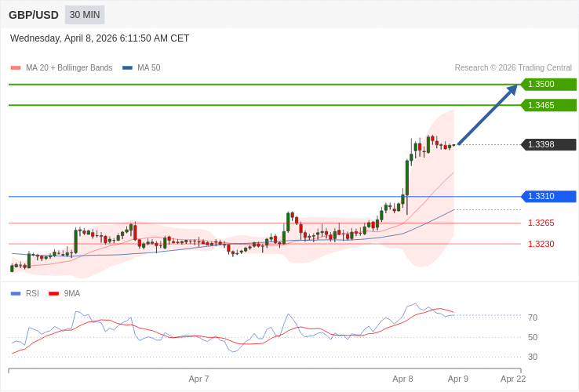This screenshot has width=579, height=392.
Task: Click the Apr 9 date axis label
Action: pyautogui.click(x=458, y=379)
